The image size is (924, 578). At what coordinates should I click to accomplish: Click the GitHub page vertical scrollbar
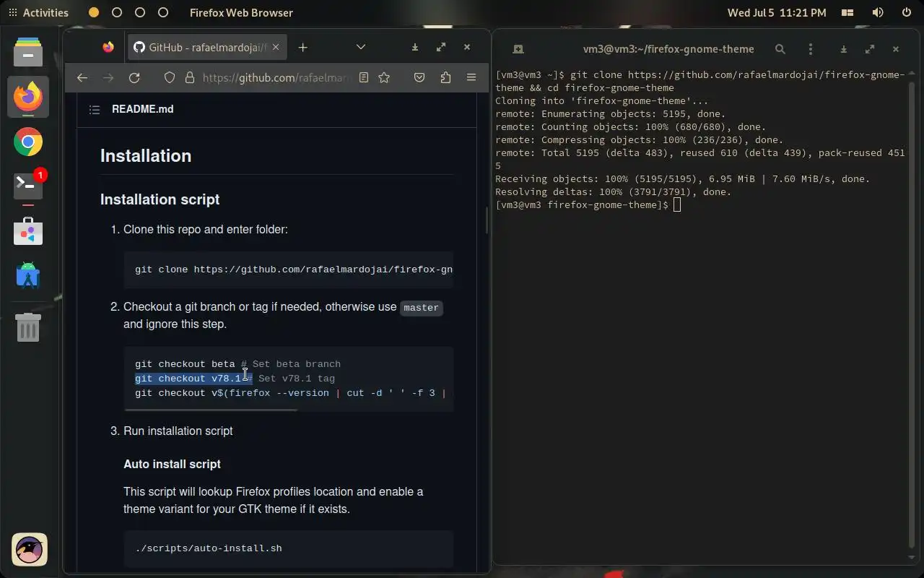(487, 220)
